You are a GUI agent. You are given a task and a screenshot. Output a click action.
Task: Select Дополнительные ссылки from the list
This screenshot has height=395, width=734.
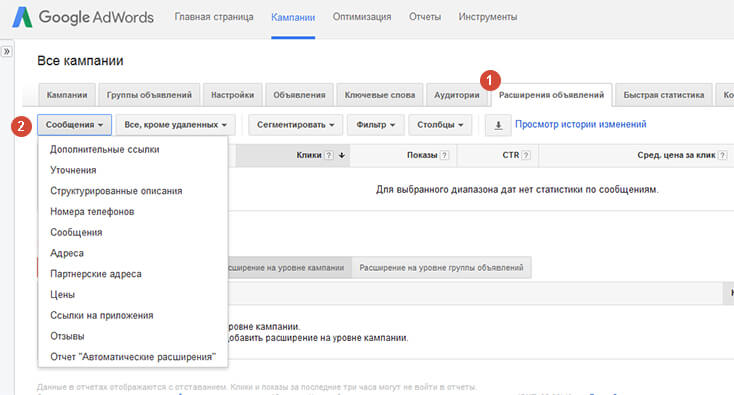coord(133,150)
